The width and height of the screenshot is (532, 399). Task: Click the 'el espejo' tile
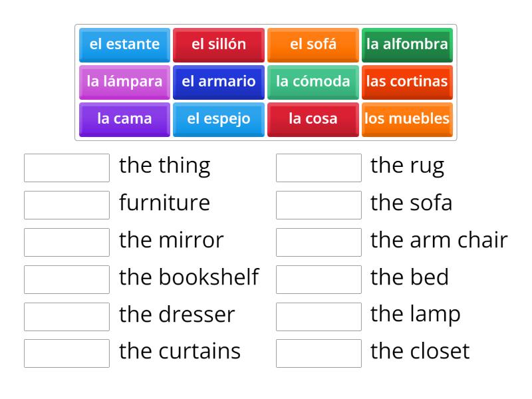218,119
